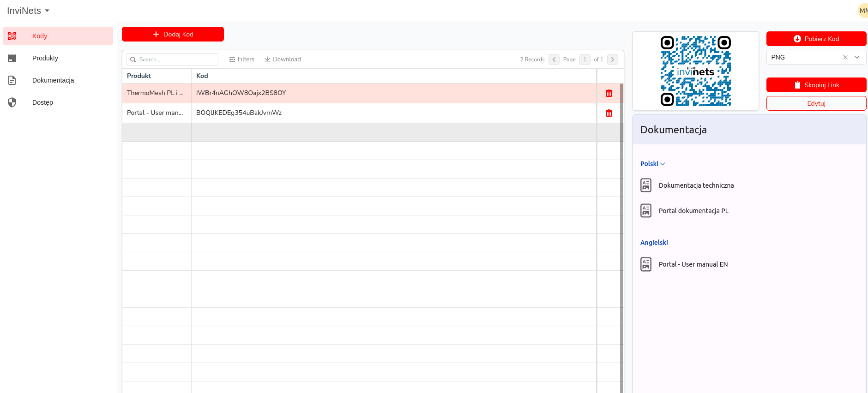Open the Dokumentacja techniczna link
This screenshot has height=393, width=868.
696,185
